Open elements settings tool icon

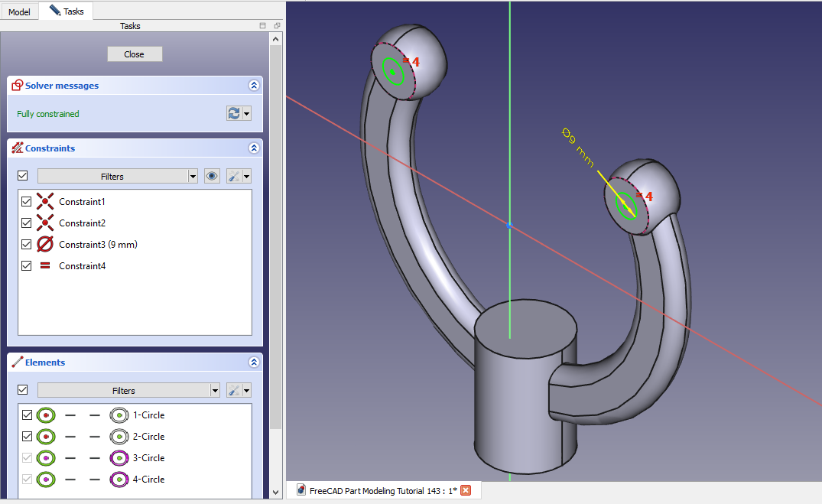click(235, 390)
